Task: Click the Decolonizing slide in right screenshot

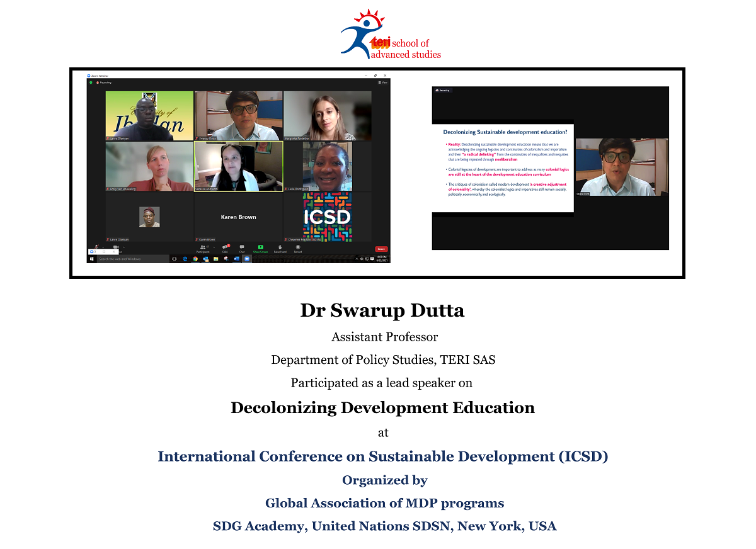Action: [503, 168]
